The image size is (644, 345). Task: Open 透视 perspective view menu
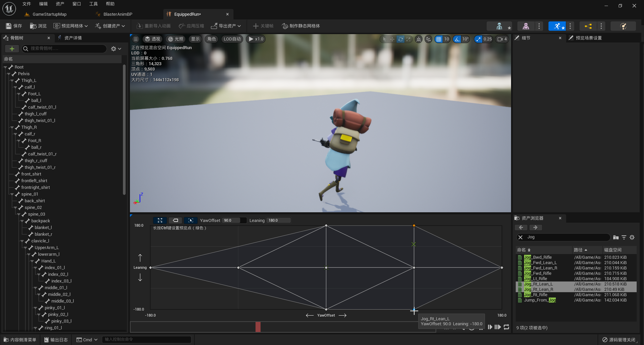pos(152,39)
